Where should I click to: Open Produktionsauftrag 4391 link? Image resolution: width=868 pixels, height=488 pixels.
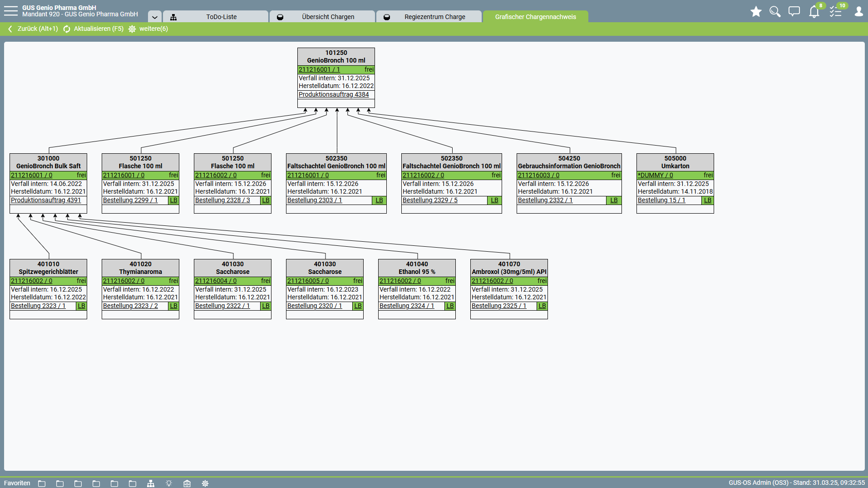(x=46, y=200)
